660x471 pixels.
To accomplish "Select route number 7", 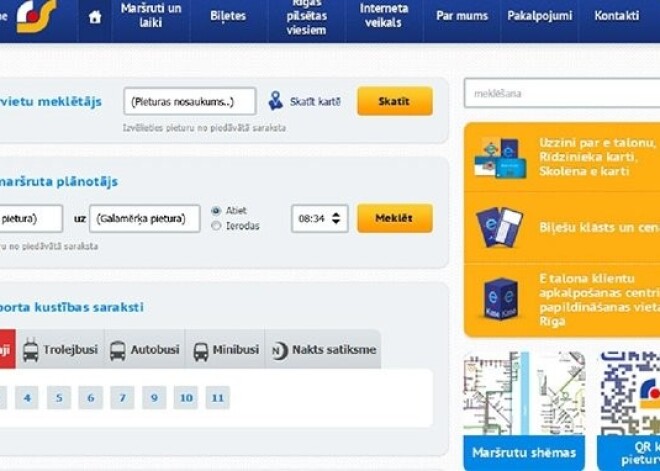I will click(x=122, y=398).
